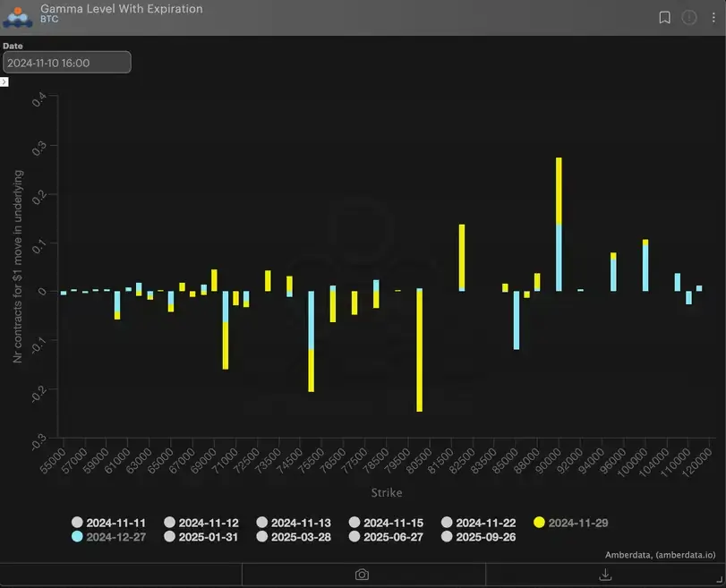This screenshot has width=726, height=588.
Task: Open the three-dot more options menu
Action: click(713, 17)
